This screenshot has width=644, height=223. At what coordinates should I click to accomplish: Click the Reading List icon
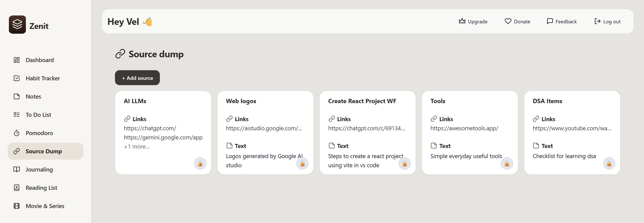17,188
